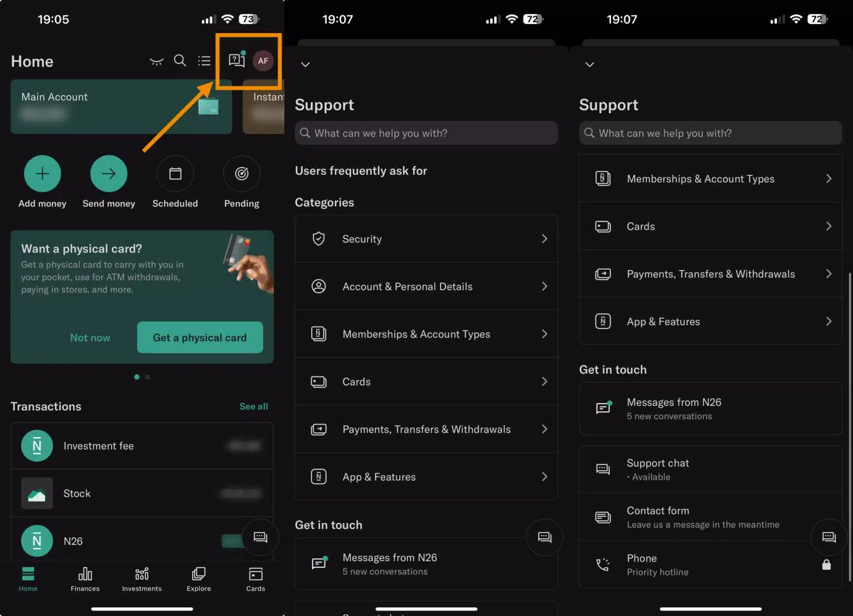Open the AF profile avatar
Screen dimensions: 853x616
tap(263, 61)
